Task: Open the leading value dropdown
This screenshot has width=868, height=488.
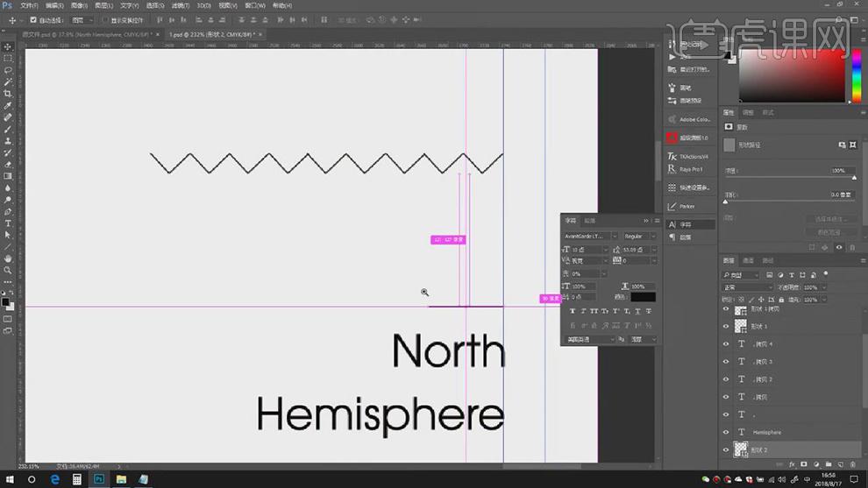Action: 654,250
